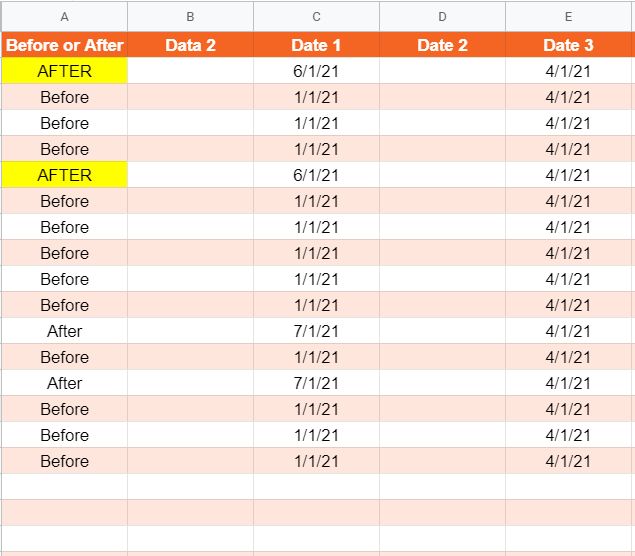Screen dimensions: 635x556
Task: Click the 'Before or After' header cell
Action: pos(64,45)
